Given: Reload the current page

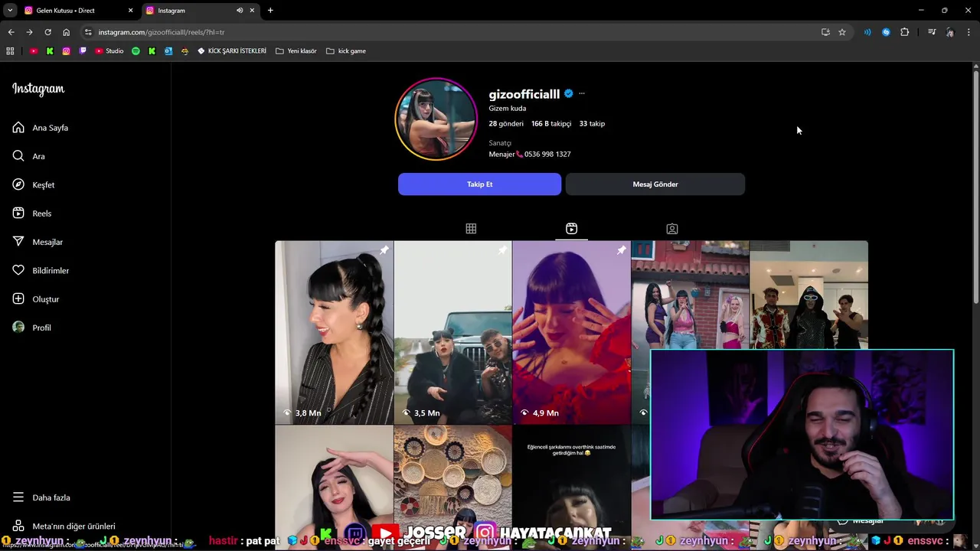Looking at the screenshot, I should [x=47, y=32].
